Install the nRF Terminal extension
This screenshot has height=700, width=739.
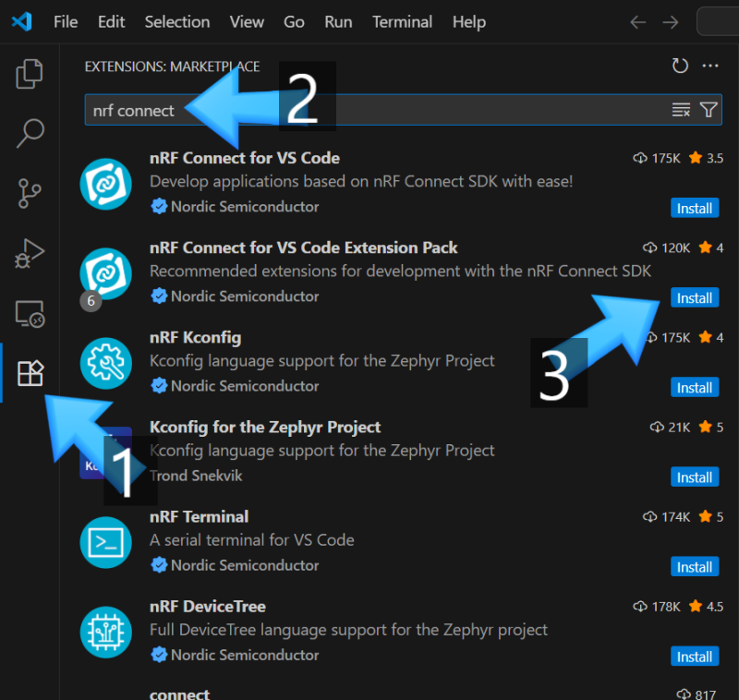pos(695,567)
